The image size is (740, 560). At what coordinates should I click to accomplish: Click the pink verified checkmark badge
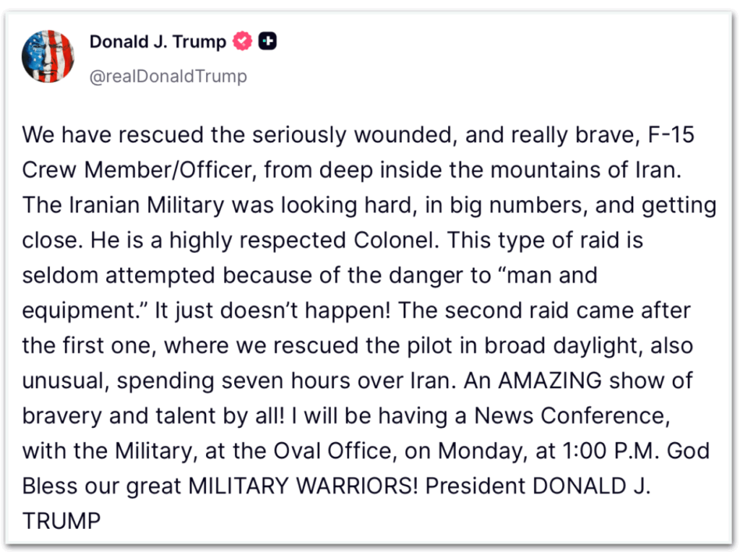click(243, 42)
